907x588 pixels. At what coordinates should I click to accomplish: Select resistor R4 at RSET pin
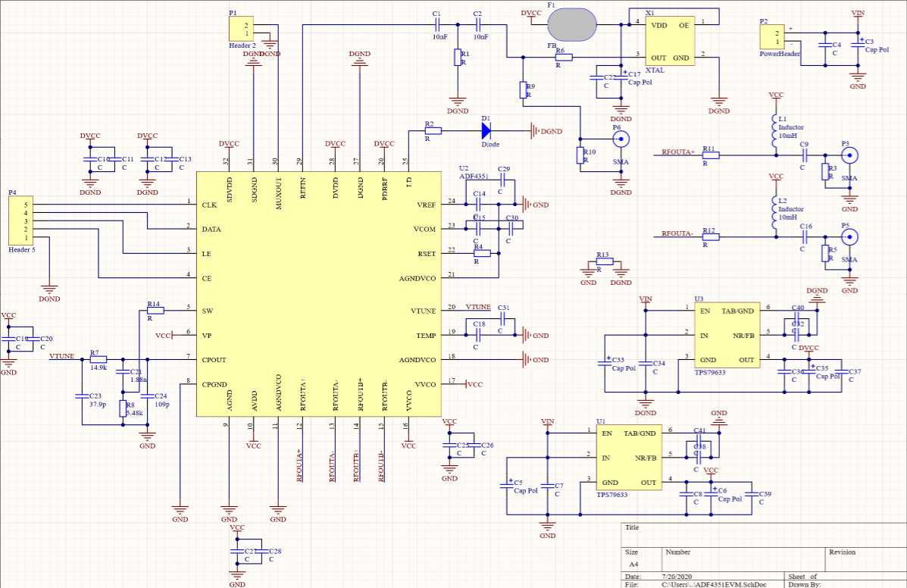pos(482,253)
